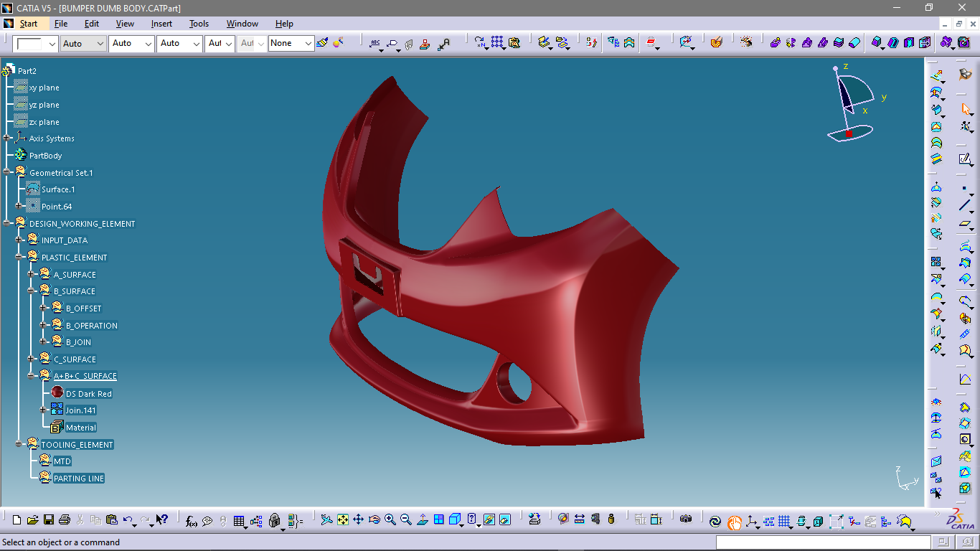
Task: Select the Plane creation tool on right toolbar
Action: click(965, 225)
